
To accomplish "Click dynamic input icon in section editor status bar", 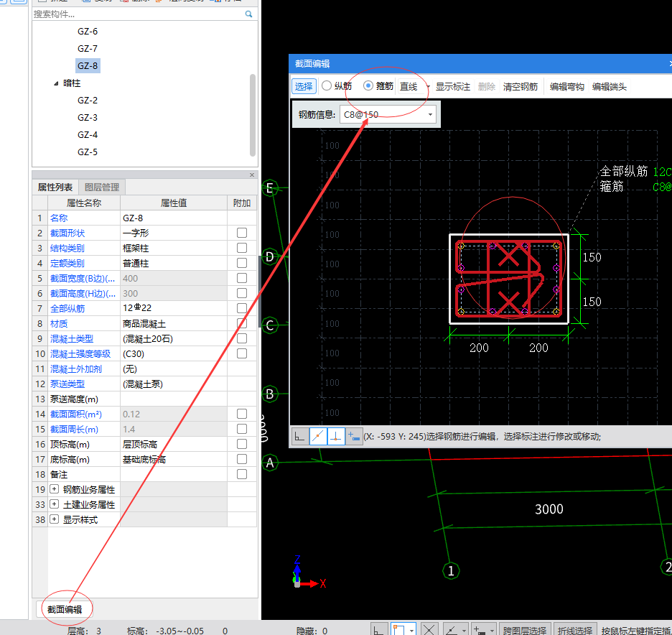I will pyautogui.click(x=354, y=437).
